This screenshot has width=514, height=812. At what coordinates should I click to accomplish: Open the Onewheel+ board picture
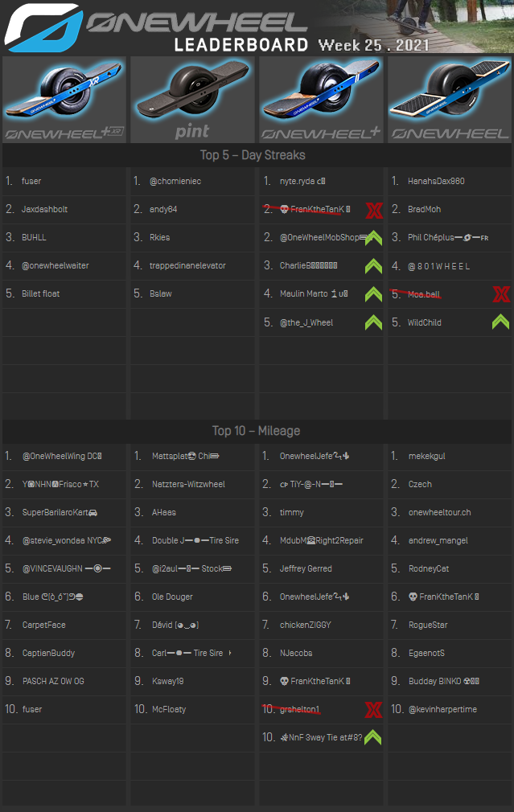(321, 99)
